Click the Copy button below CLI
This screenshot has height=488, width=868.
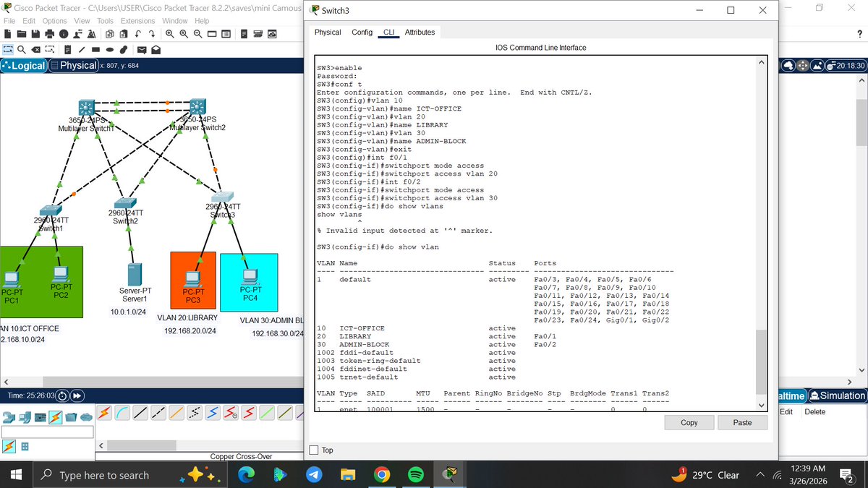pyautogui.click(x=689, y=422)
